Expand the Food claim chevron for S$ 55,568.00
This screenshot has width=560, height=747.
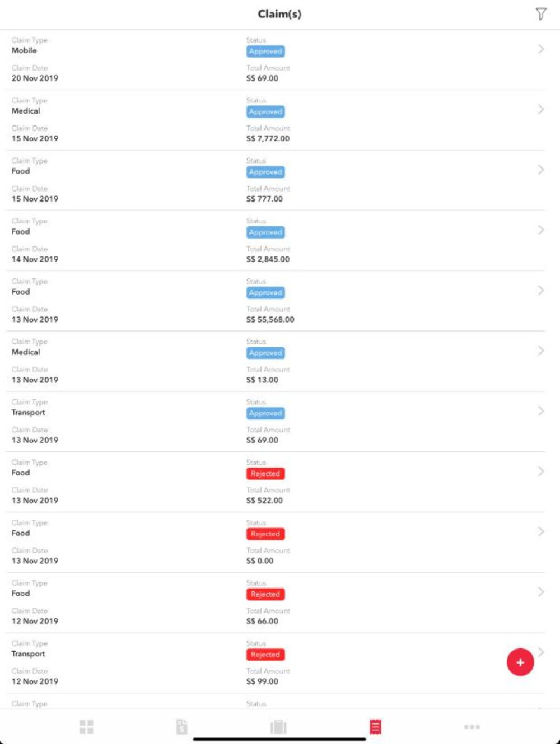click(x=541, y=291)
